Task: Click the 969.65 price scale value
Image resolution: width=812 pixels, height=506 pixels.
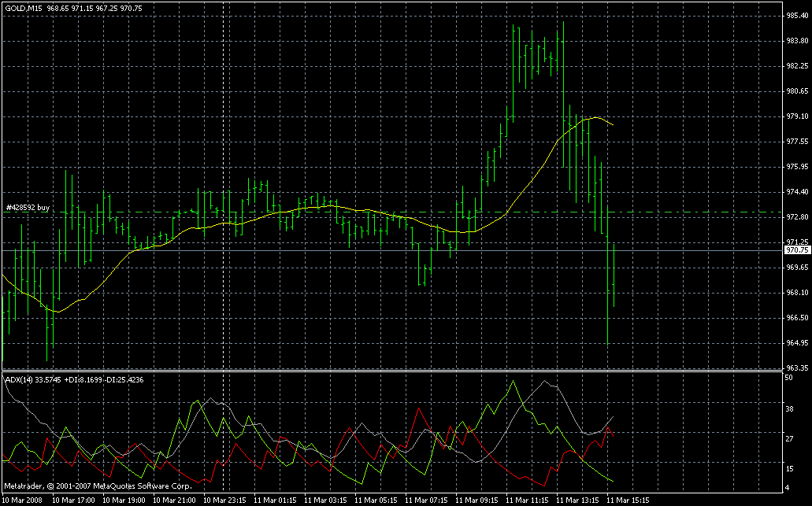Action: point(797,268)
